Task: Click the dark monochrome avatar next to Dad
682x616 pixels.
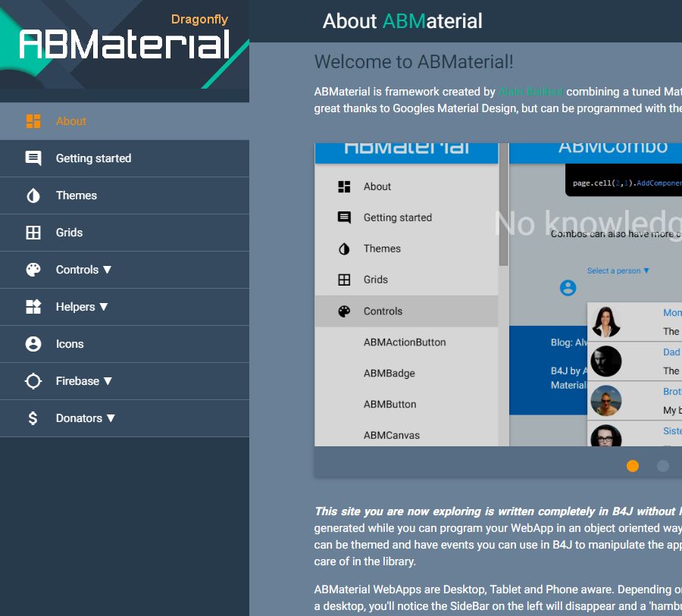Action: pyautogui.click(x=606, y=361)
